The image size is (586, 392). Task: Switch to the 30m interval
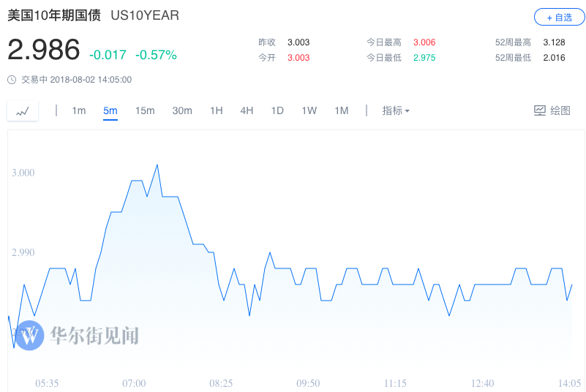[182, 110]
